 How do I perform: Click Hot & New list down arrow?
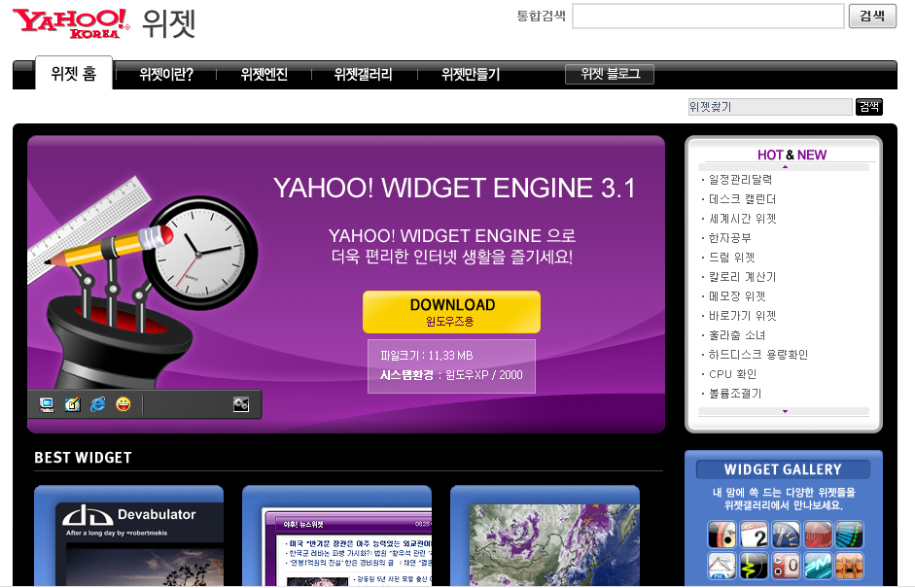(x=785, y=412)
